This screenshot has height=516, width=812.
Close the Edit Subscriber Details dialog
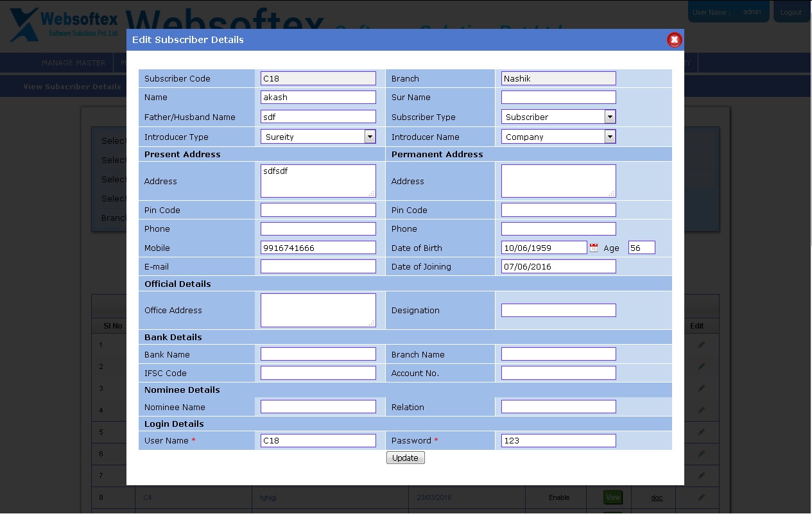click(674, 40)
